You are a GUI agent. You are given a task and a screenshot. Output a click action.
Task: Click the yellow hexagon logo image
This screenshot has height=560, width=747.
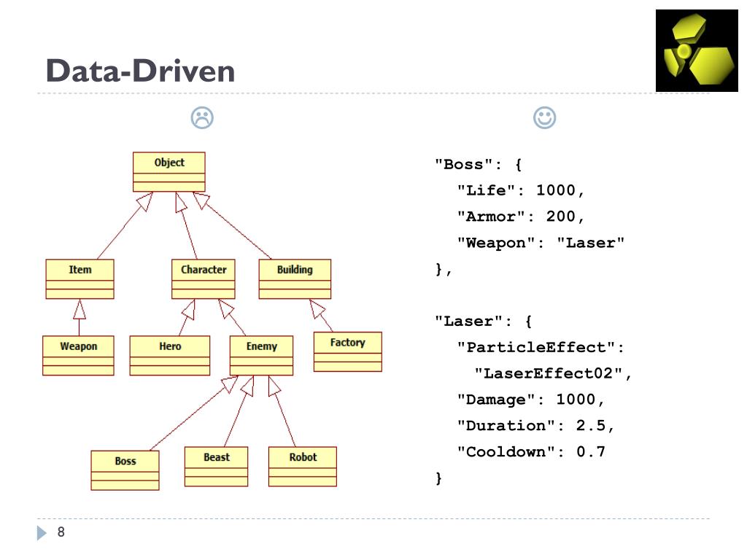[697, 50]
